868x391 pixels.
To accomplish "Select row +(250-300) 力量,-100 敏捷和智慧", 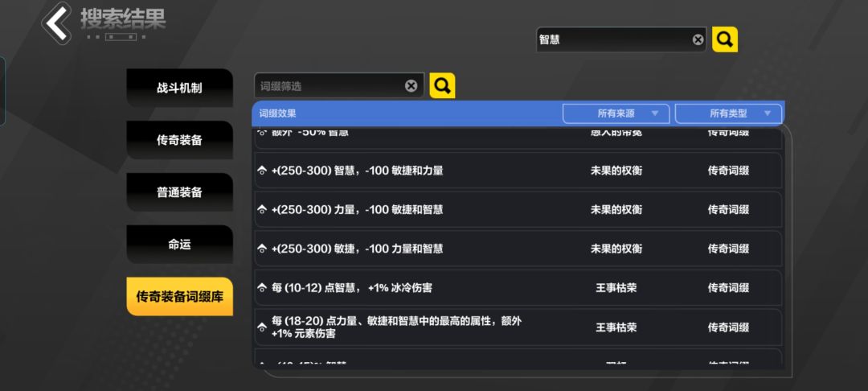I will 518,210.
